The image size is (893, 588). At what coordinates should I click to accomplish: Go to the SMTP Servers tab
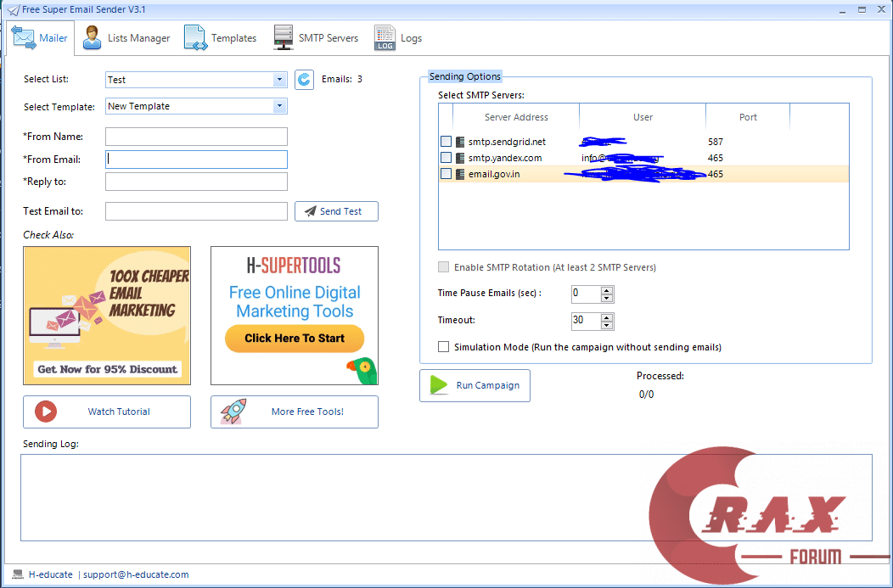click(x=316, y=38)
